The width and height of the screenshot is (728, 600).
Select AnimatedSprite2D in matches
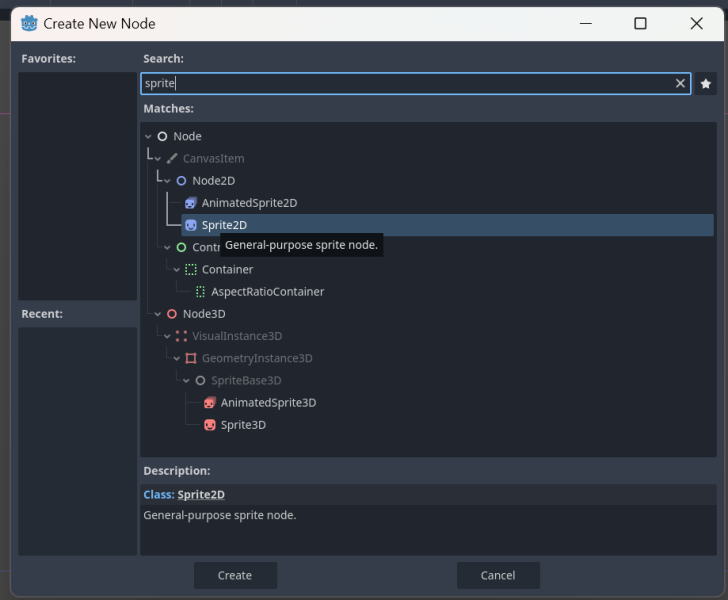[x=249, y=203]
